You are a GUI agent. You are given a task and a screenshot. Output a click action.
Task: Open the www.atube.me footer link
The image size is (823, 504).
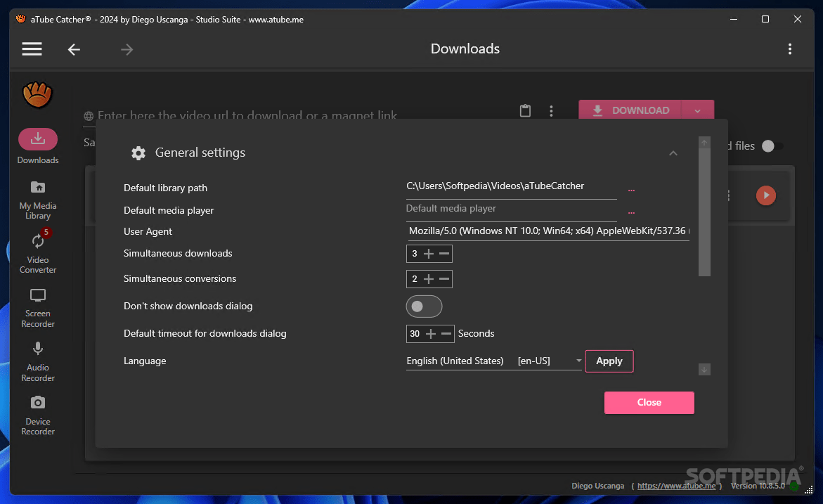(x=676, y=486)
